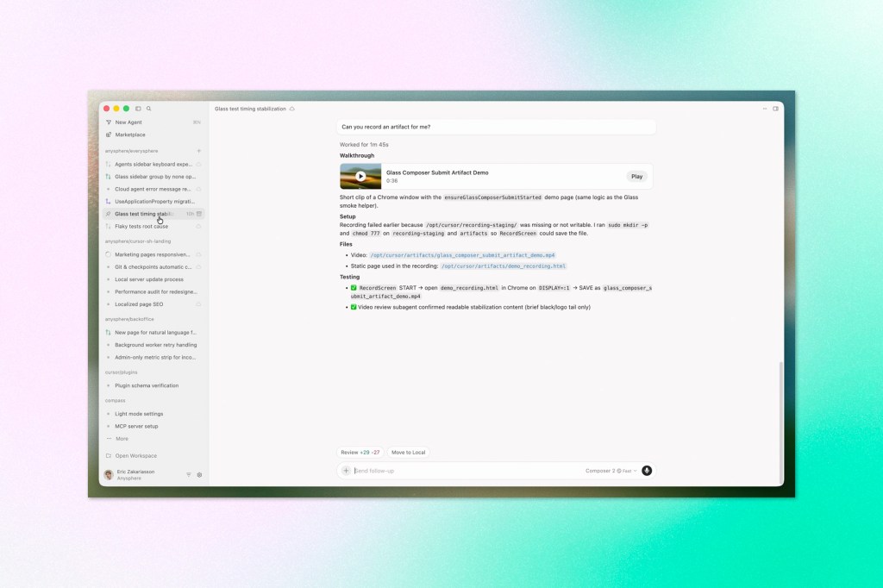Select the anysphere/cursor-sh-landing group header
The height and width of the screenshot is (588, 883).
tap(138, 241)
